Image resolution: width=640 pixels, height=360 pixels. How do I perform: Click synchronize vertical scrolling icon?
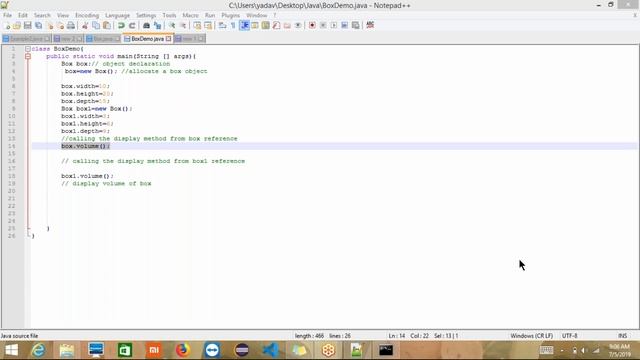pyautogui.click(x=197, y=25)
